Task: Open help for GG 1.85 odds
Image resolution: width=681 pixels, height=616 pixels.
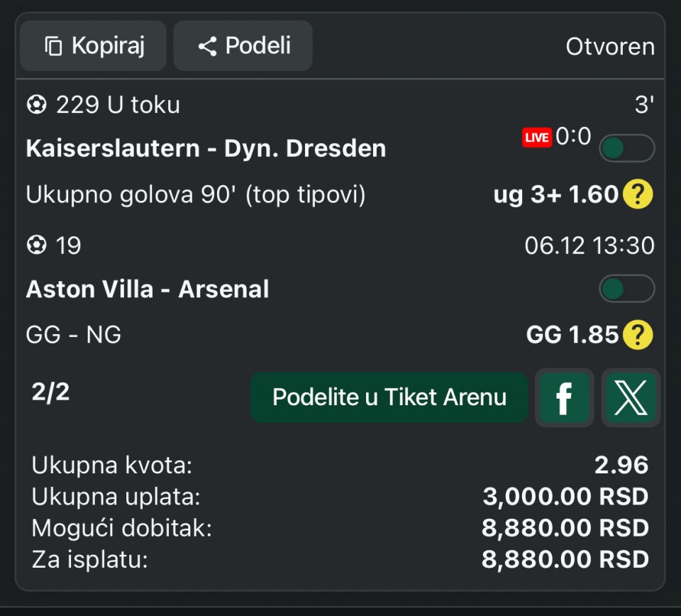Action: [x=638, y=335]
